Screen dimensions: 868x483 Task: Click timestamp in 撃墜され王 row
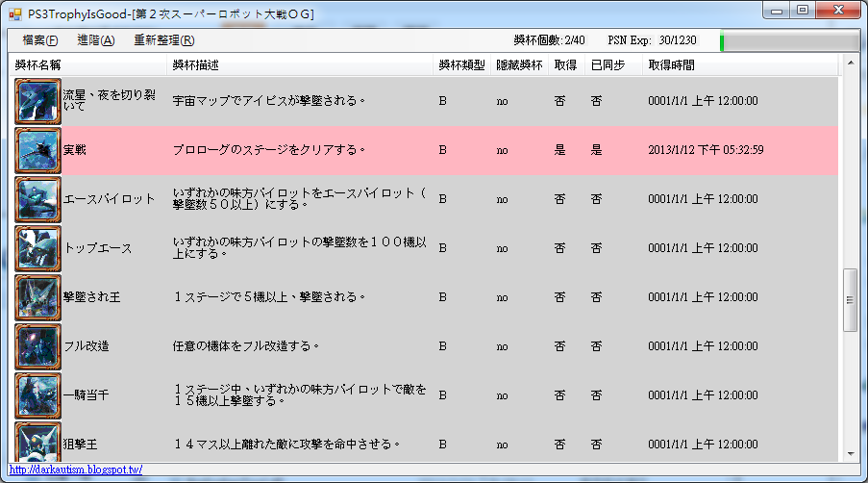click(x=703, y=297)
